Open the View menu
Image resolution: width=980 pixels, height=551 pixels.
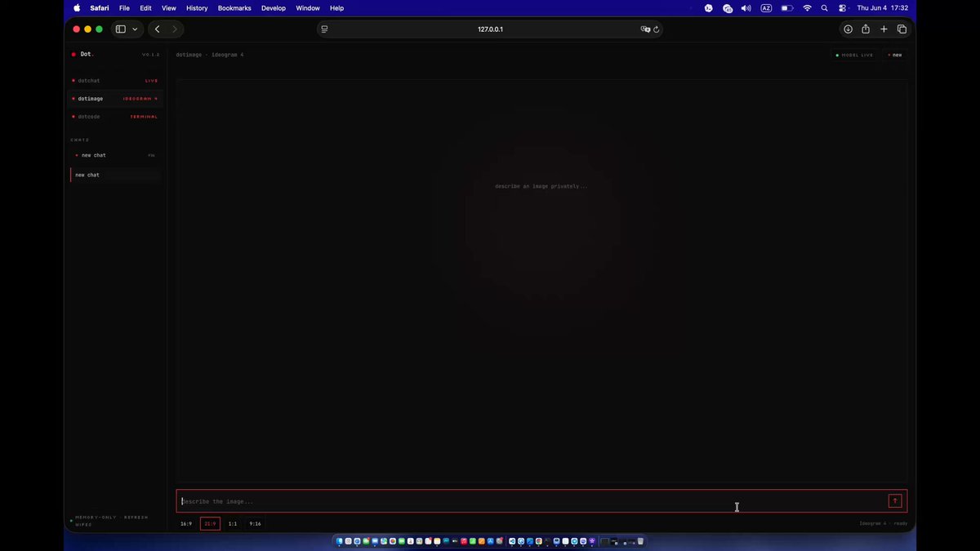click(168, 8)
